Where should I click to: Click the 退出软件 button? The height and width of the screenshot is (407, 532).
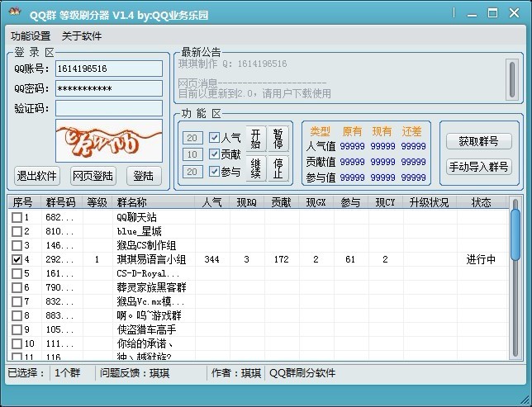tap(37, 176)
